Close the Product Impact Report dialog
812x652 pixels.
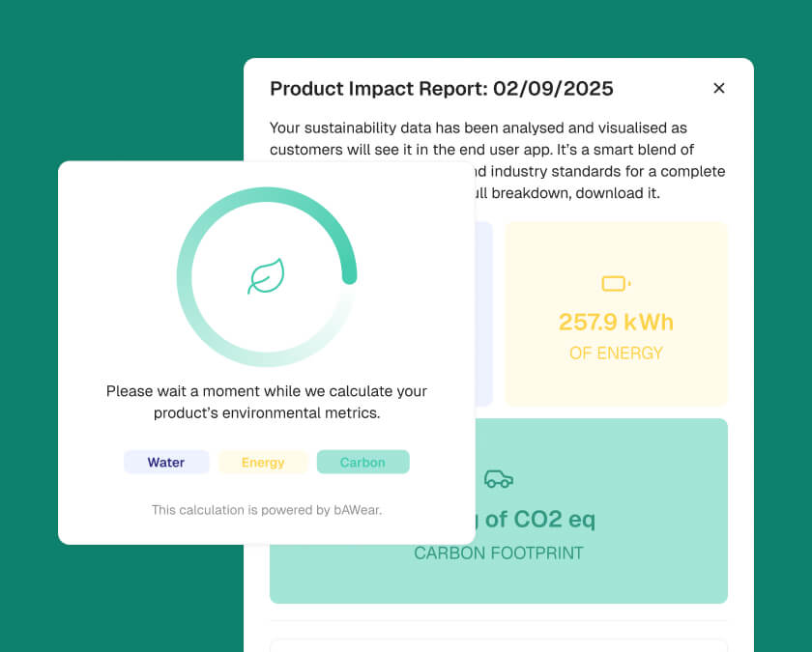pos(719,88)
